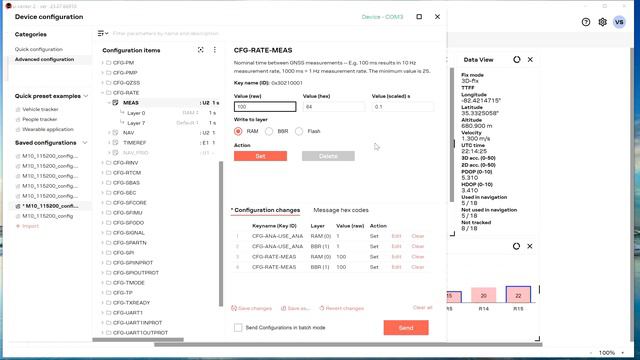
Task: Click the CFG-SEC folder icon
Action: pyautogui.click(x=109, y=193)
